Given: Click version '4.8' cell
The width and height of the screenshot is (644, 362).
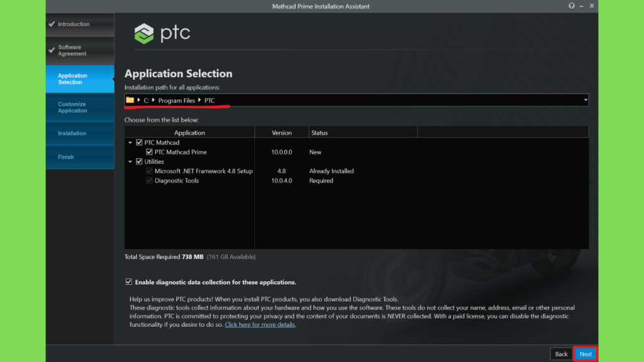Looking at the screenshot, I should pos(281,171).
